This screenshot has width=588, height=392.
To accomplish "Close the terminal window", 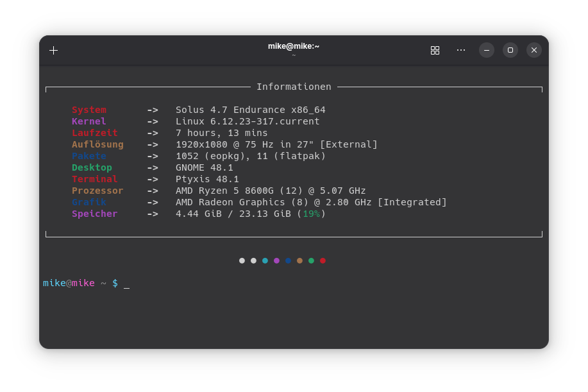I will pos(534,50).
